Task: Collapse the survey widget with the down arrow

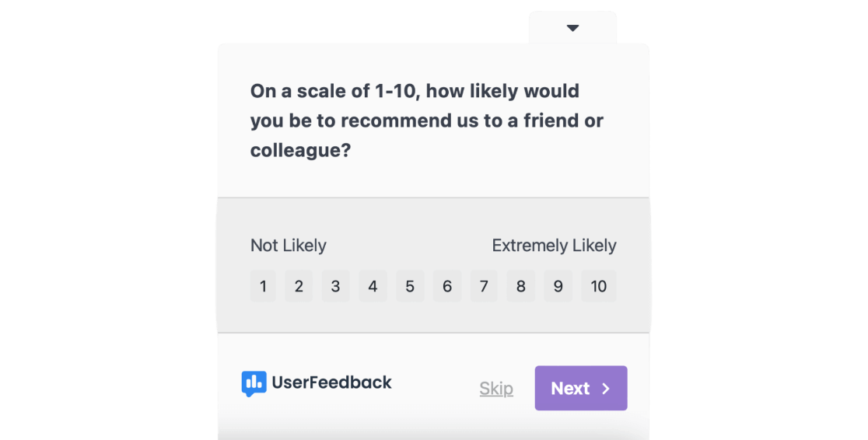Action: click(x=573, y=28)
